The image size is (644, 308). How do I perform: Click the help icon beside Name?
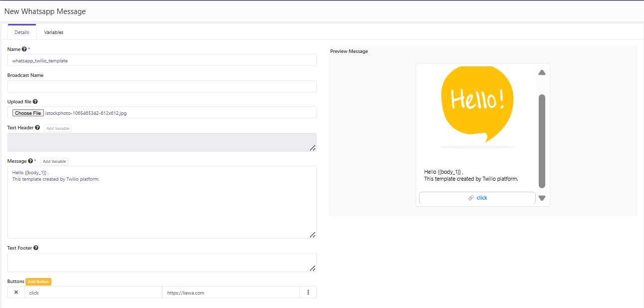[24, 49]
